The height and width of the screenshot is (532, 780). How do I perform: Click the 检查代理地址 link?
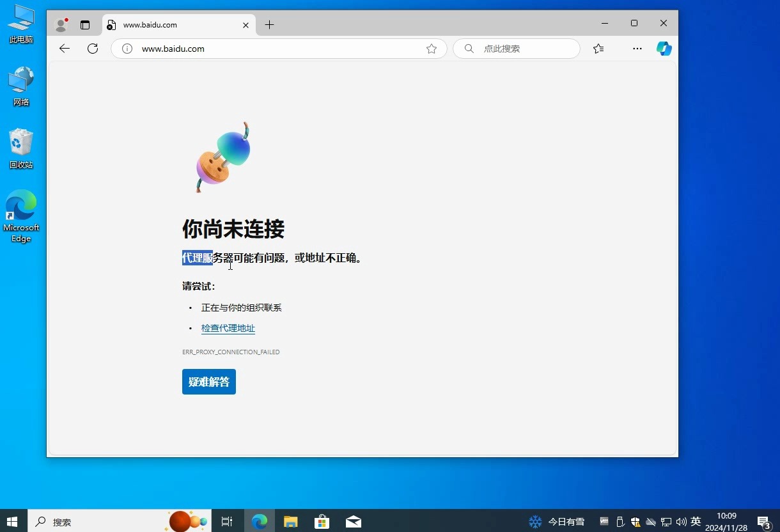[228, 328]
